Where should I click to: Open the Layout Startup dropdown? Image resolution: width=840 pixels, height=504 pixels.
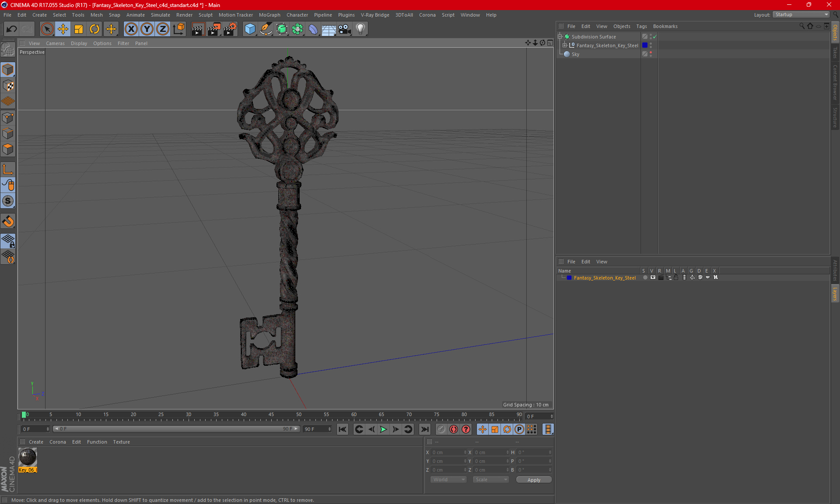(801, 14)
